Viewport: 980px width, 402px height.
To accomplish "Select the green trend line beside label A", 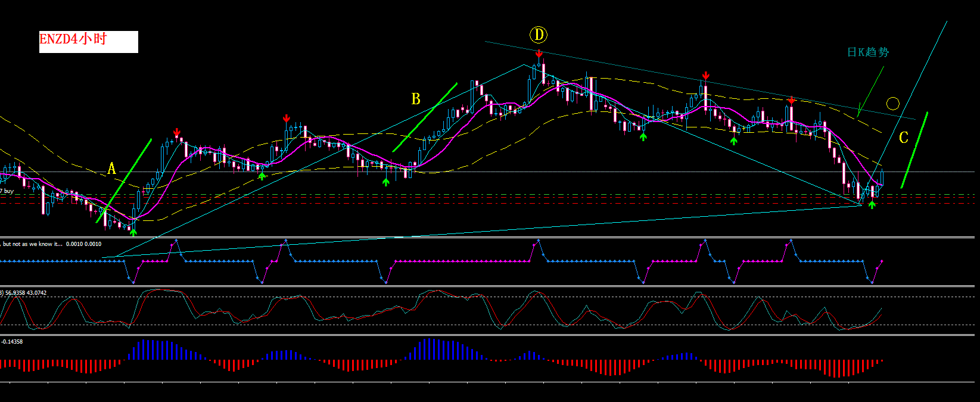I will [124, 181].
